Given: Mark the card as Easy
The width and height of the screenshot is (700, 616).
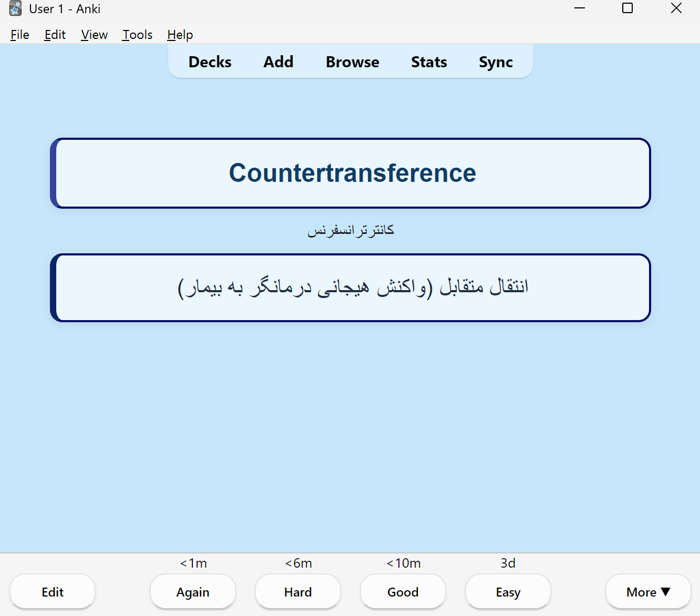Looking at the screenshot, I should [x=508, y=592].
